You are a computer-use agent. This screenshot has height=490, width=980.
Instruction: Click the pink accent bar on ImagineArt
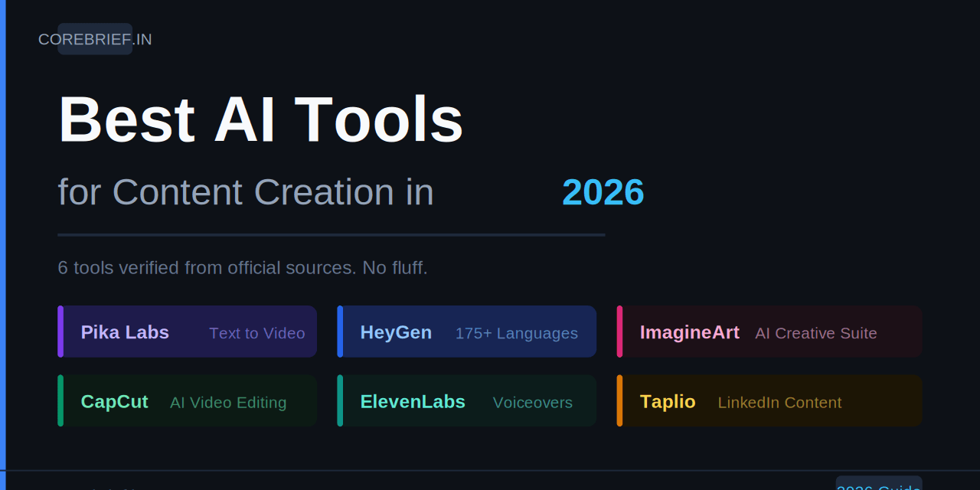click(619, 332)
